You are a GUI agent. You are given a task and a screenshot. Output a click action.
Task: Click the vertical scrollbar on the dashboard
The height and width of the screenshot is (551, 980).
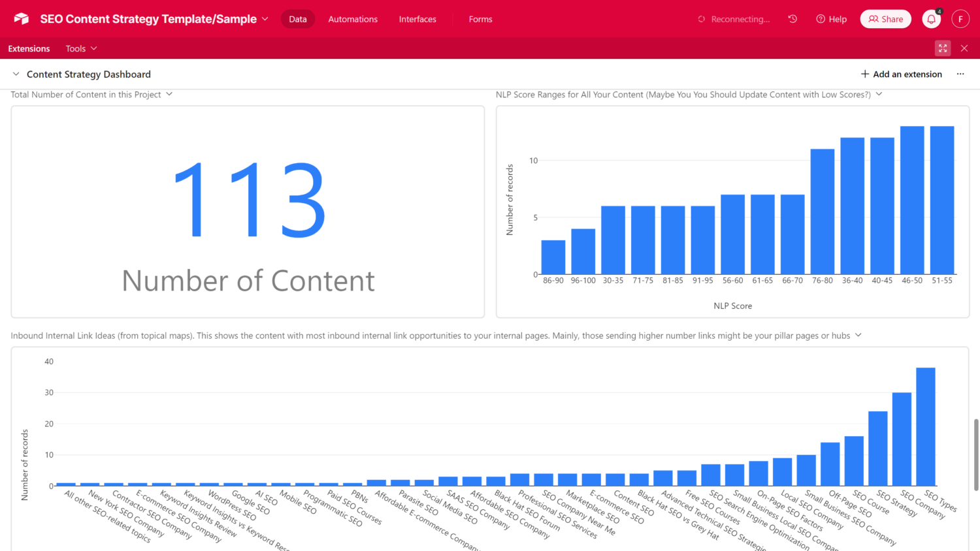[976, 454]
